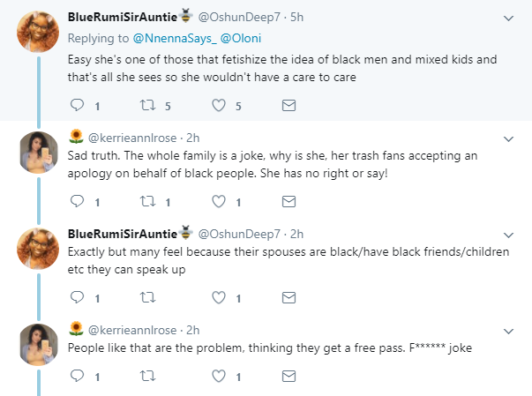Share the 'Sad truth' tweet by message
This screenshot has width=532, height=396.
[288, 202]
